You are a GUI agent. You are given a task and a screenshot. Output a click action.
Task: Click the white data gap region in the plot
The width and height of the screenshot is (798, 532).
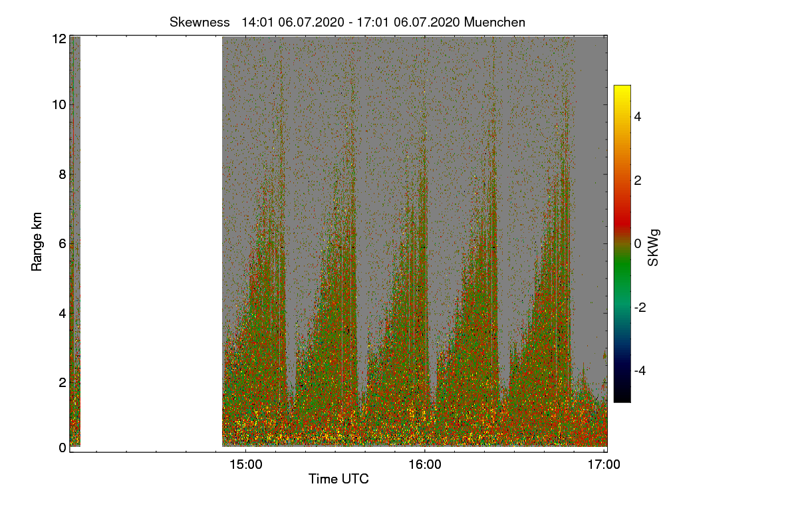151,242
